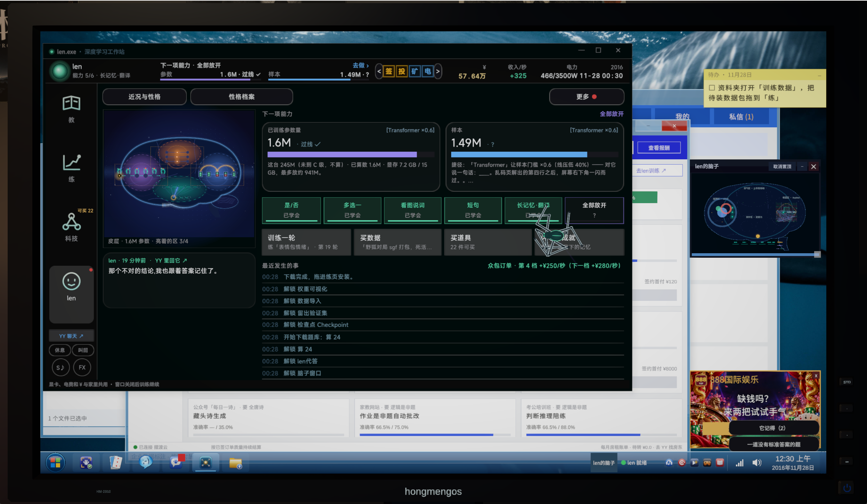Click the blue 样本 progress bar

[535, 154]
